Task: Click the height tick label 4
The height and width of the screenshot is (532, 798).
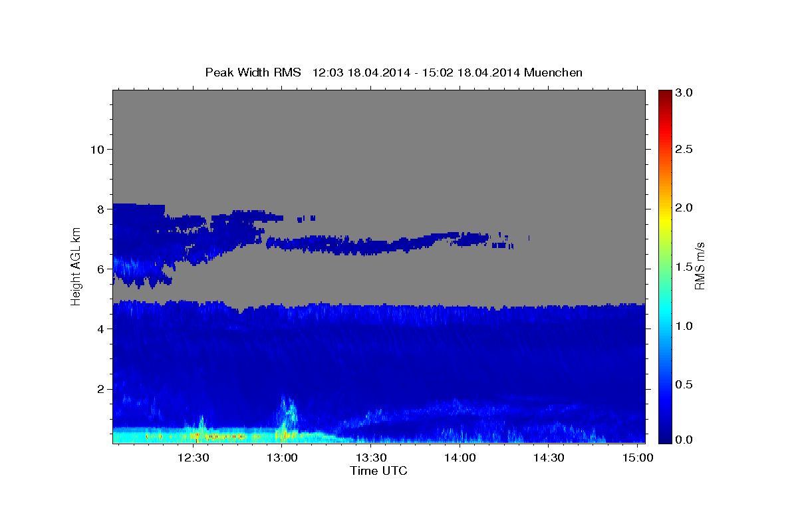Action: click(x=100, y=329)
